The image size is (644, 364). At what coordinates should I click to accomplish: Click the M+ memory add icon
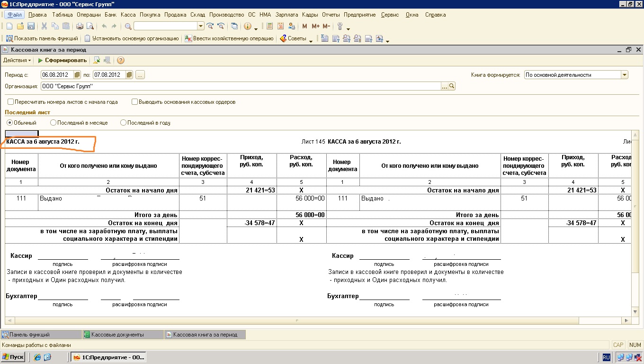pos(315,26)
